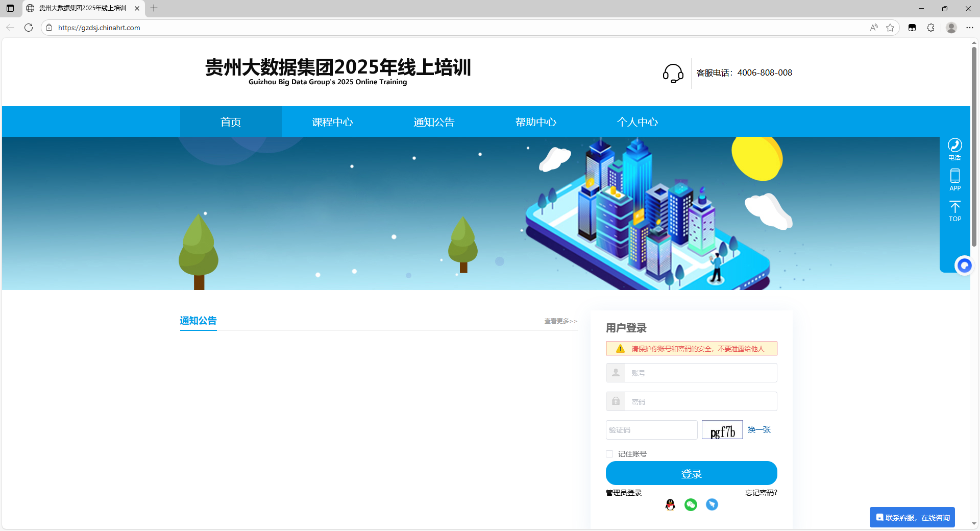
Task: Open the phone contact sidebar icon
Action: 954,149
